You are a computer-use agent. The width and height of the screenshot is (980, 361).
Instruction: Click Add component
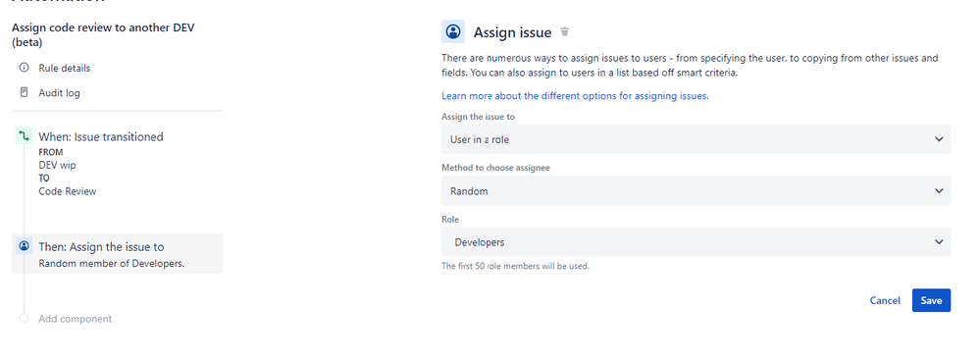pos(75,319)
